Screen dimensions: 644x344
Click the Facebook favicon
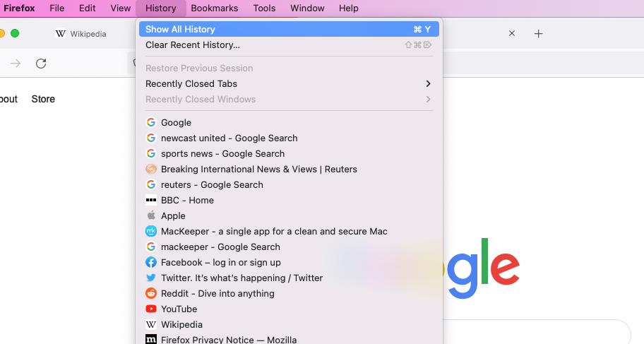[x=151, y=262]
